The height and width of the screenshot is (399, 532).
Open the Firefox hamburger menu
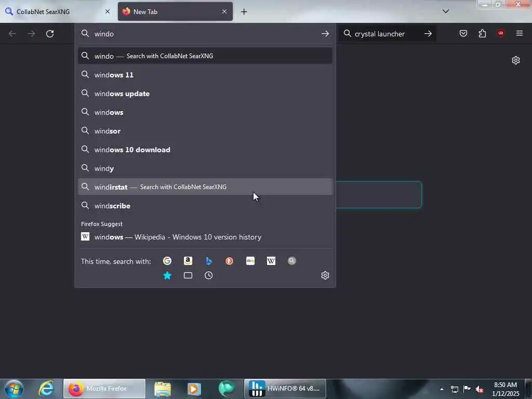click(x=520, y=33)
